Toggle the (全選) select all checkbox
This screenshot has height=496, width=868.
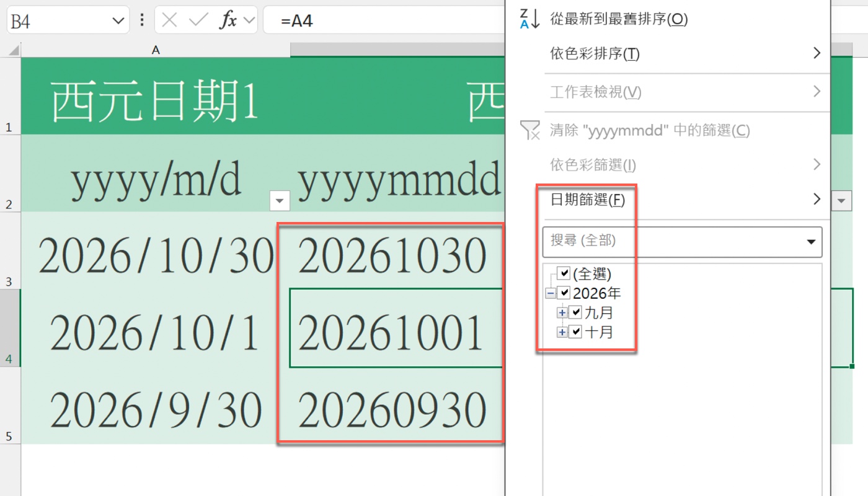coord(564,273)
